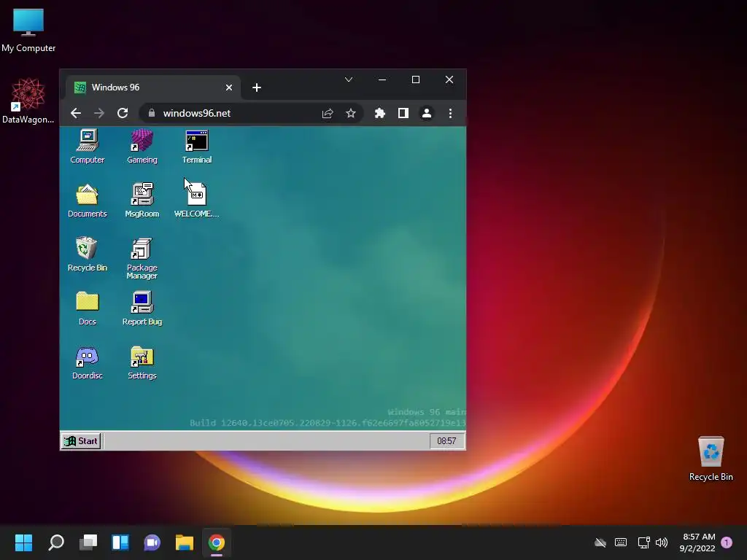The image size is (747, 560).
Task: Open Chrome profile avatar
Action: tap(427, 113)
